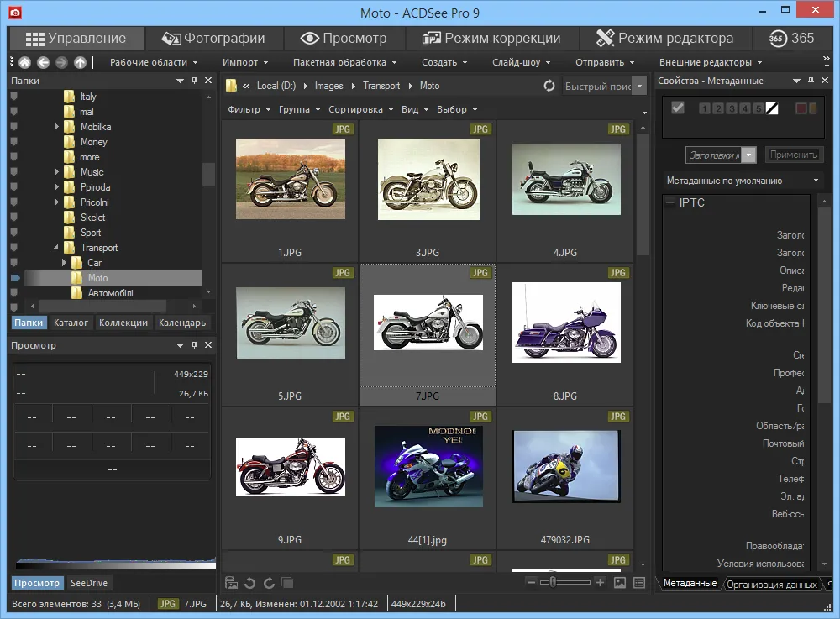Viewport: 840px width, 619px height.
Task: Click the compare images icon at bottom
Action: [x=287, y=583]
